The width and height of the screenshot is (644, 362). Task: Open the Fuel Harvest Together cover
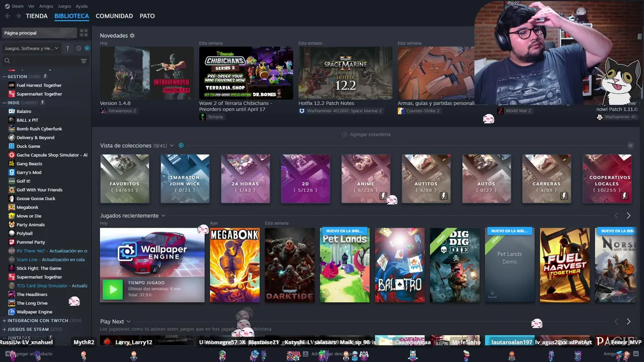pyautogui.click(x=565, y=265)
